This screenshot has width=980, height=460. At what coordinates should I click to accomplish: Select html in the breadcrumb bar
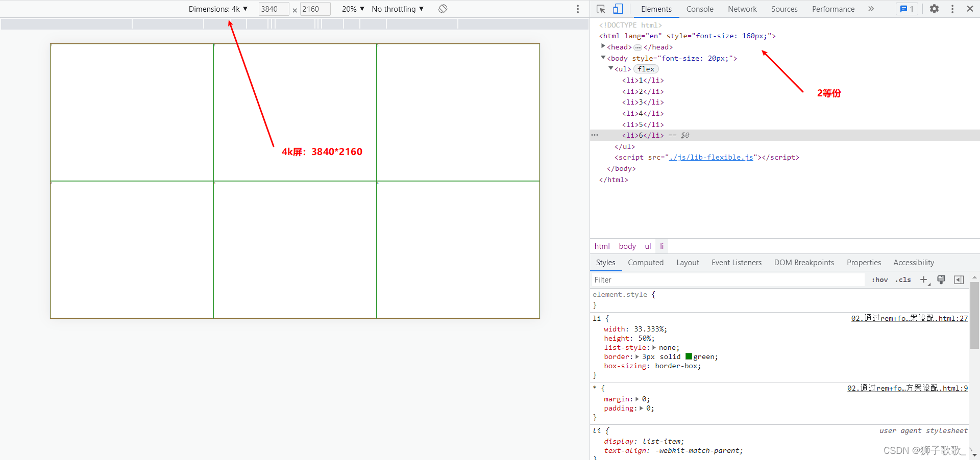point(602,246)
